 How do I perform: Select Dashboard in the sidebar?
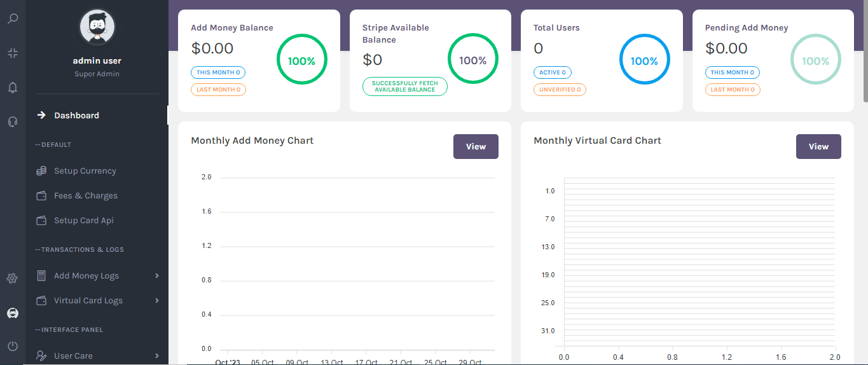coord(76,116)
